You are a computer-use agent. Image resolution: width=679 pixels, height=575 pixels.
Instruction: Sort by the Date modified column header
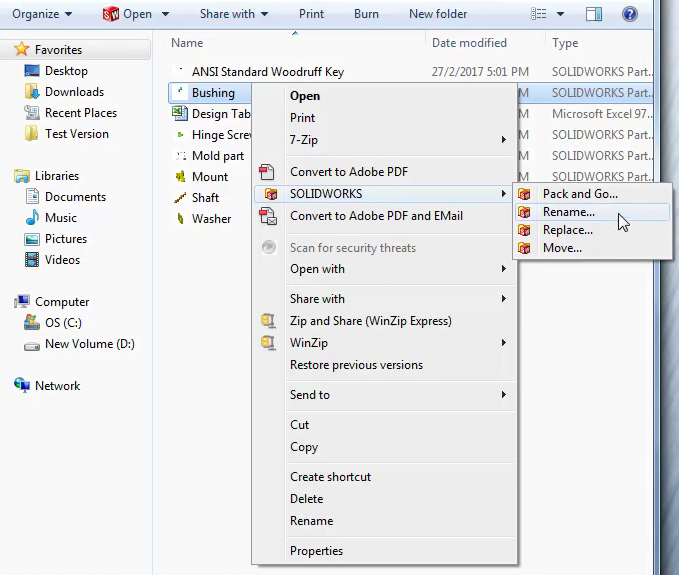(469, 43)
